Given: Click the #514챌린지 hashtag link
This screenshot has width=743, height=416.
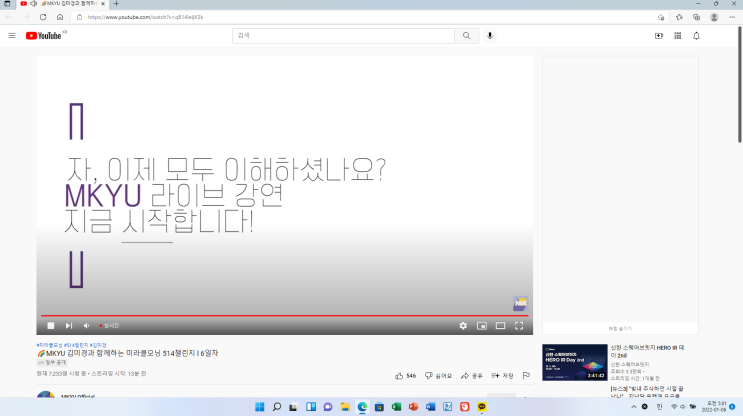Looking at the screenshot, I should (76, 345).
